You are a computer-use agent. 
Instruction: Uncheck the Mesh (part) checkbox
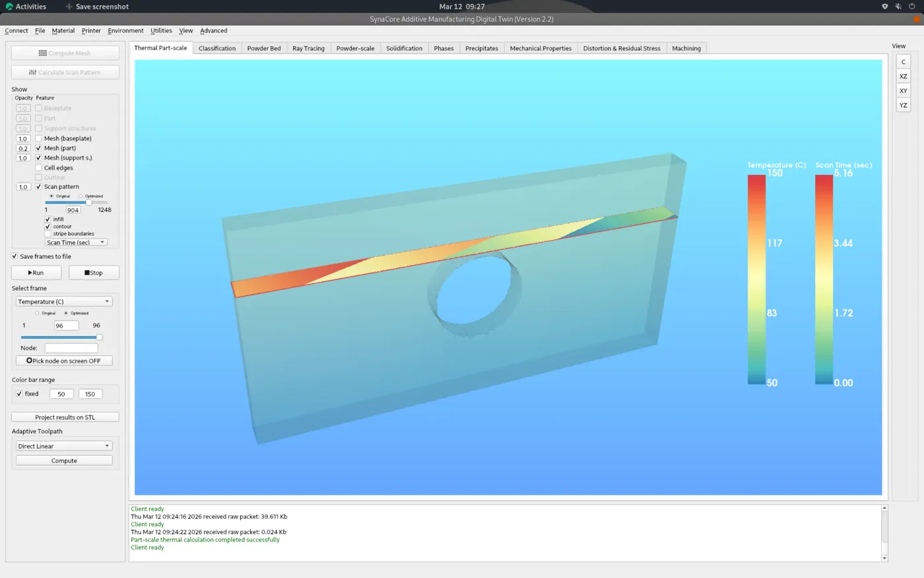(38, 148)
